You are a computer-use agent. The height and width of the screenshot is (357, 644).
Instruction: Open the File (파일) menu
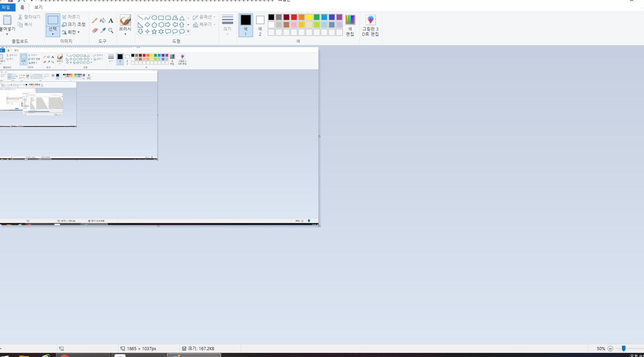(x=6, y=7)
